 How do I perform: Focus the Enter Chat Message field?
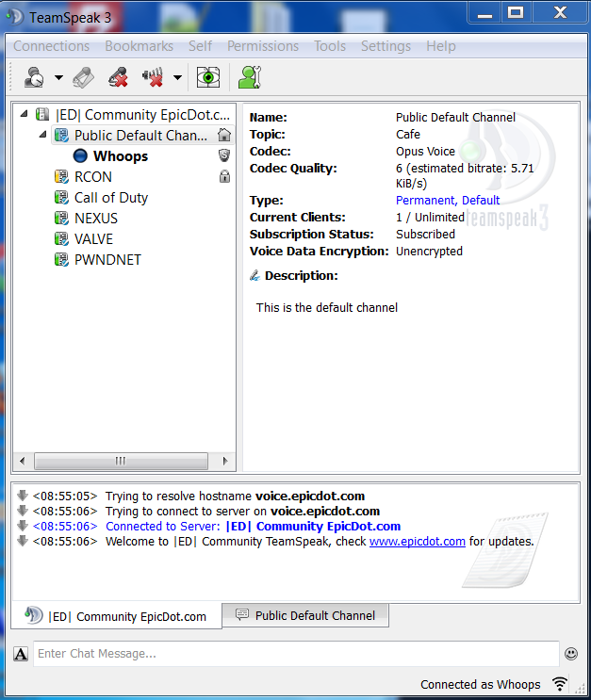(296, 654)
